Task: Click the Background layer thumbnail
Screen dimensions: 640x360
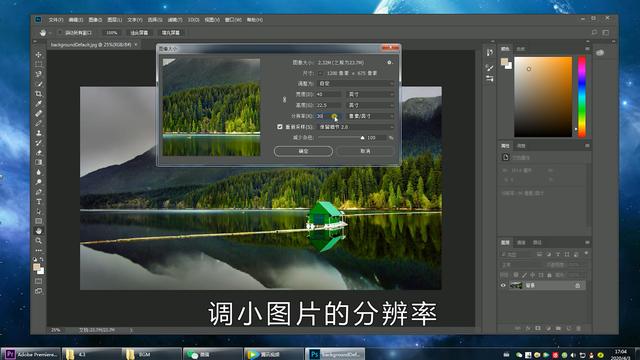Action: click(x=516, y=285)
